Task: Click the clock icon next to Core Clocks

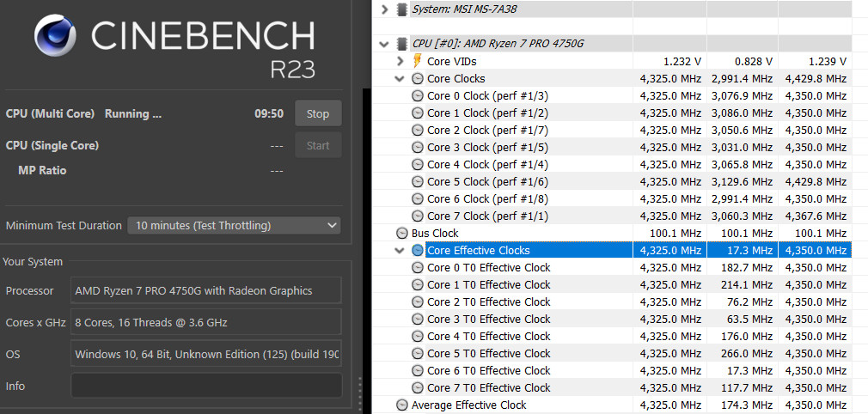Action: (419, 78)
